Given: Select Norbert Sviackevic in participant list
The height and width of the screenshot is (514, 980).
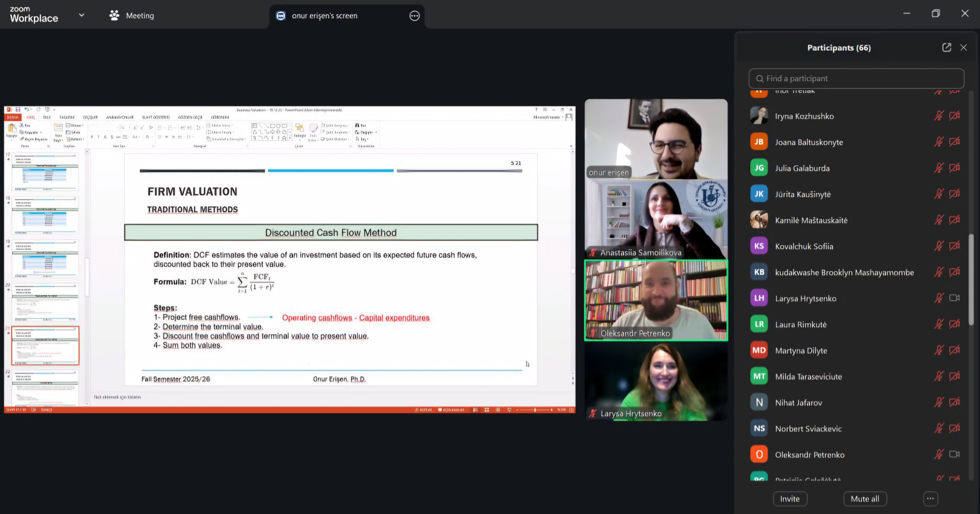Looking at the screenshot, I should [808, 429].
